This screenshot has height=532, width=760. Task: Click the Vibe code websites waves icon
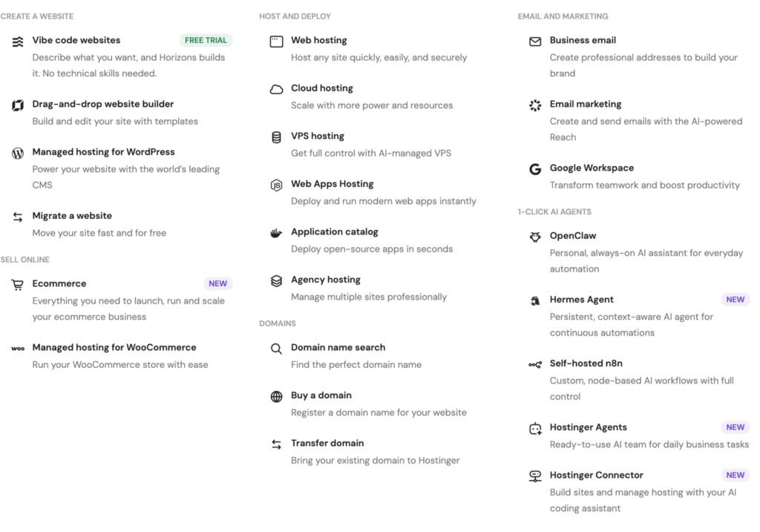click(x=18, y=42)
